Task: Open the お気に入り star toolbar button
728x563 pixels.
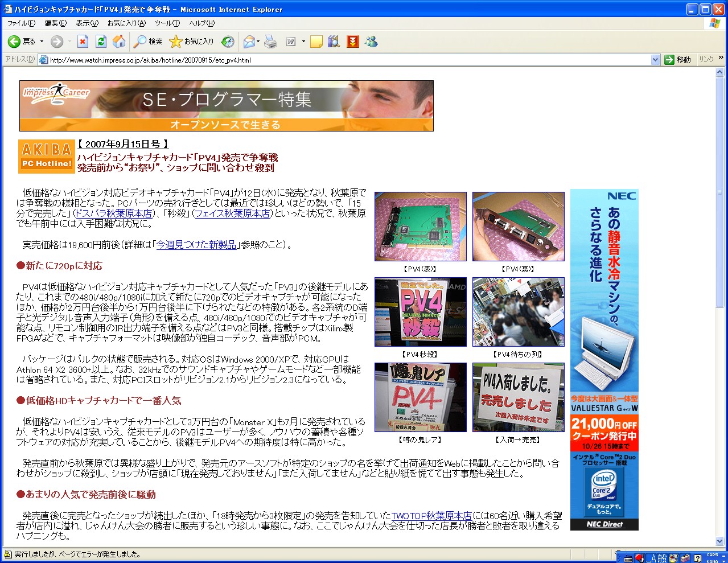Action: 192,42
